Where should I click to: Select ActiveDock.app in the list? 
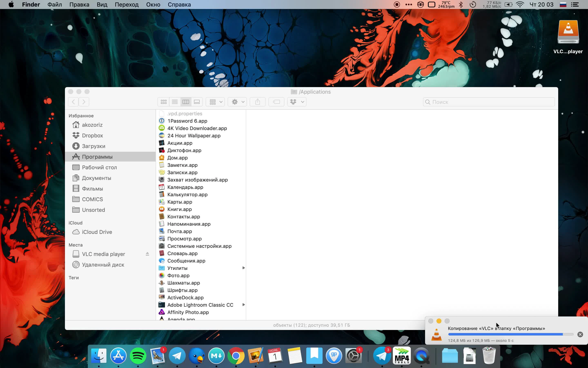(201, 298)
